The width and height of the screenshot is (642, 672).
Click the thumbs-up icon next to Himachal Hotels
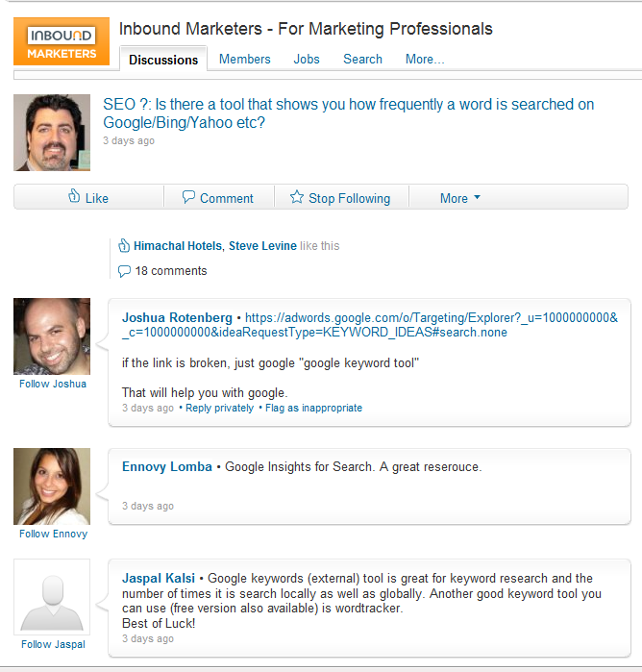tap(124, 245)
